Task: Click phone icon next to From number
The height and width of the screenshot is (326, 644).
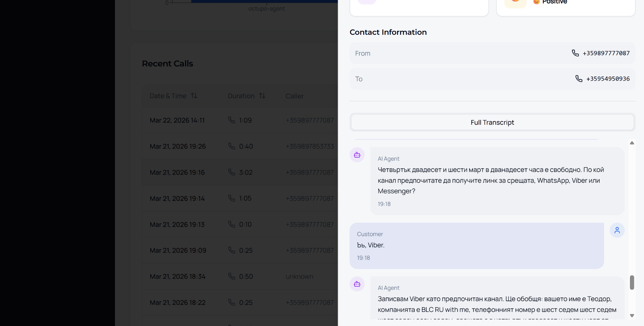Action: 575,53
